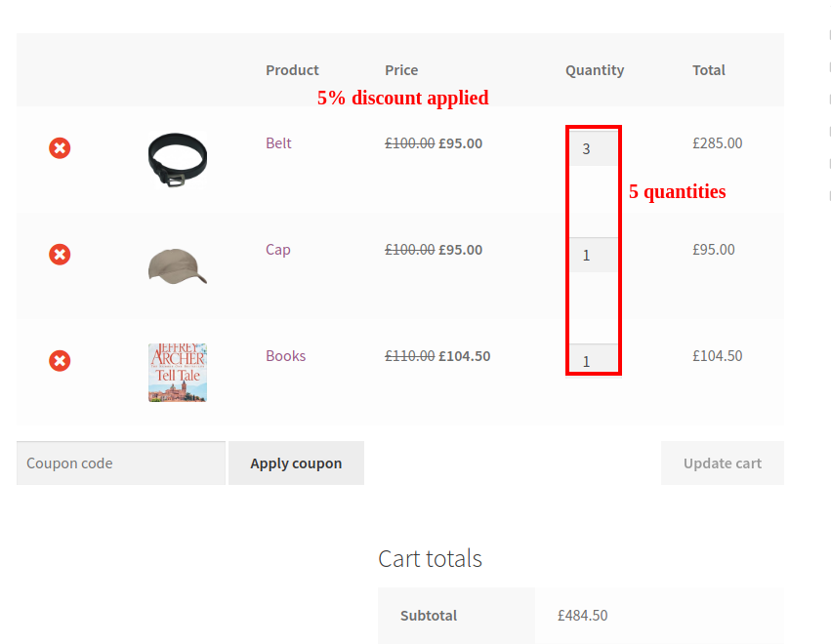Image resolution: width=831 pixels, height=644 pixels.
Task: Remove the Belt item from cart
Action: tap(60, 148)
